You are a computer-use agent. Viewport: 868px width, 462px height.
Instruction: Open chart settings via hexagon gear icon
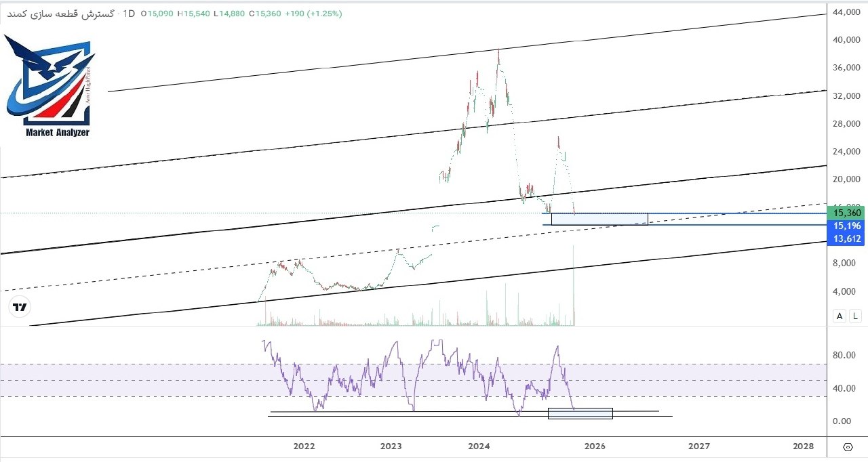(x=848, y=447)
